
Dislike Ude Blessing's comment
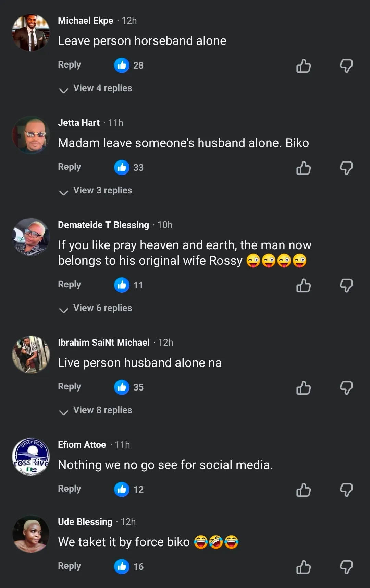(x=346, y=567)
